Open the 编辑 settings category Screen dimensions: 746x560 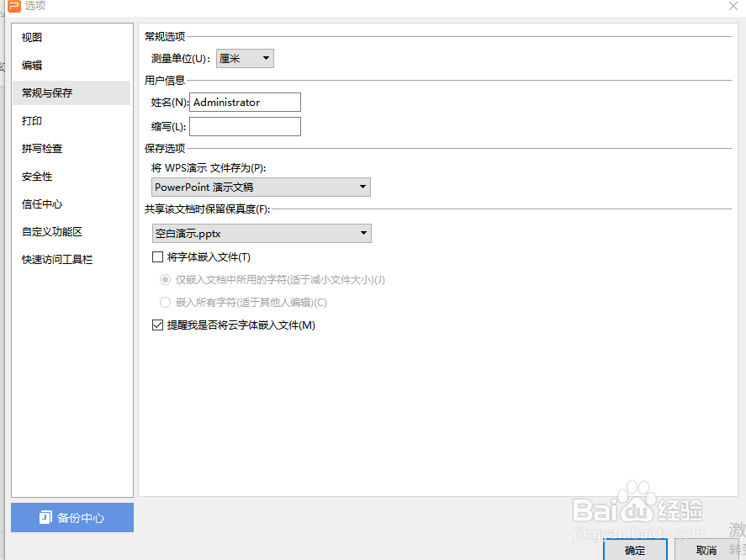click(x=71, y=66)
